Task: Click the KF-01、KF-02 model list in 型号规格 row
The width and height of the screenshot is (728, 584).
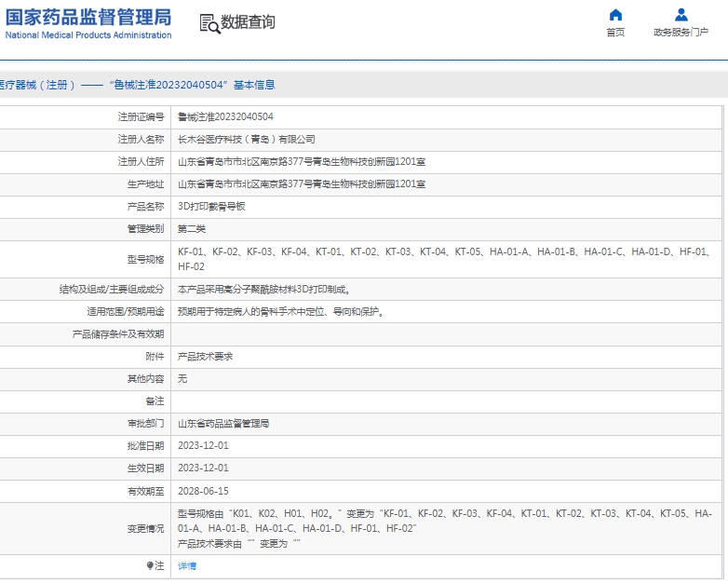Action: pos(444,259)
